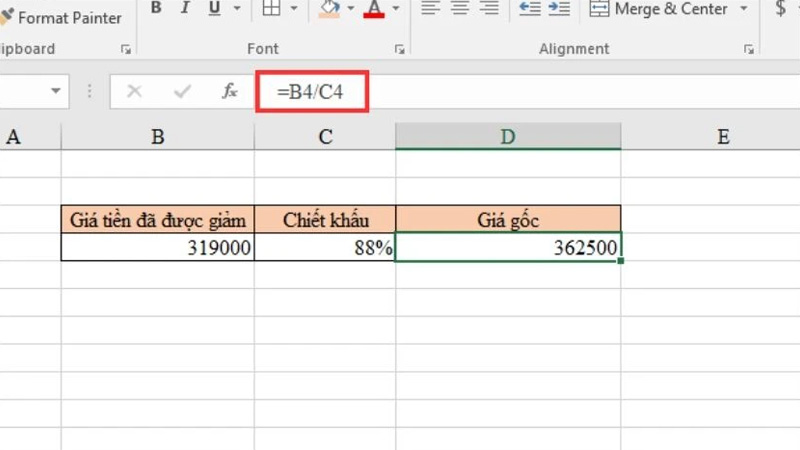Open the Borders dropdown arrow
800x450 pixels.
point(294,8)
